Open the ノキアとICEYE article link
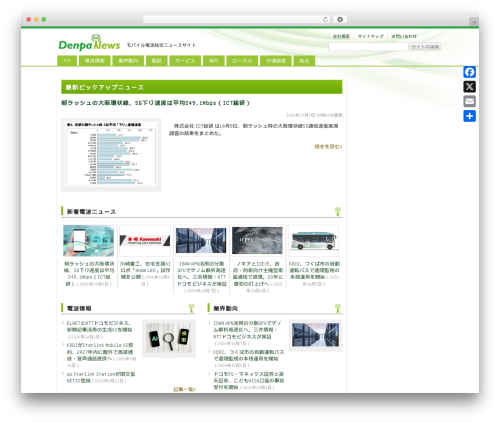This screenshot has height=423, width=500. [258, 274]
